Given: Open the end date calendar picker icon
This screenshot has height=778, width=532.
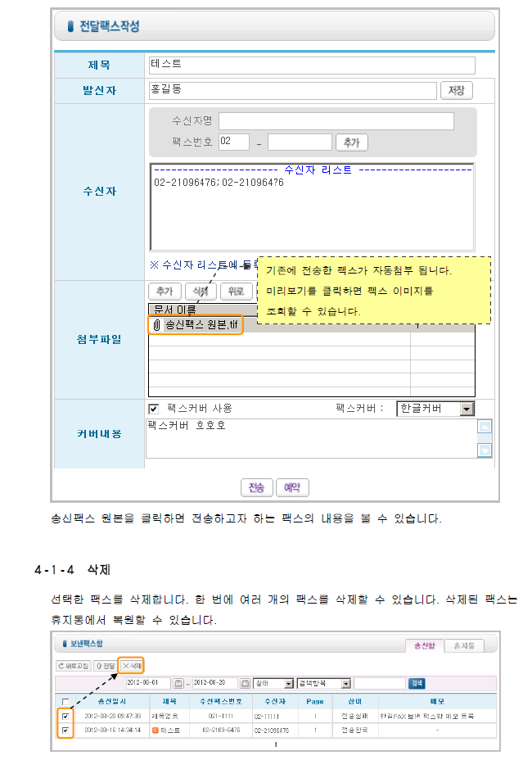Looking at the screenshot, I should pos(244,683).
